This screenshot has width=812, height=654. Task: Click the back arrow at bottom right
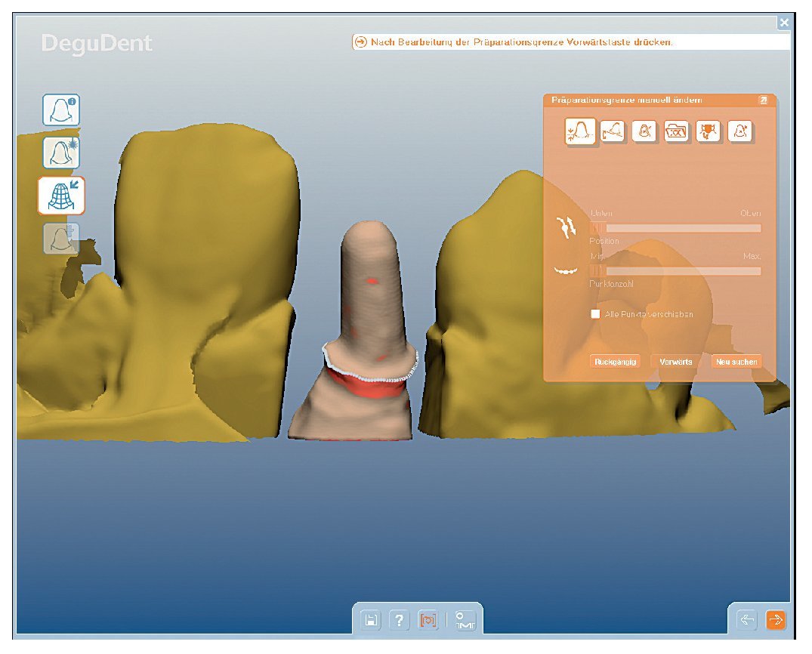point(747,620)
